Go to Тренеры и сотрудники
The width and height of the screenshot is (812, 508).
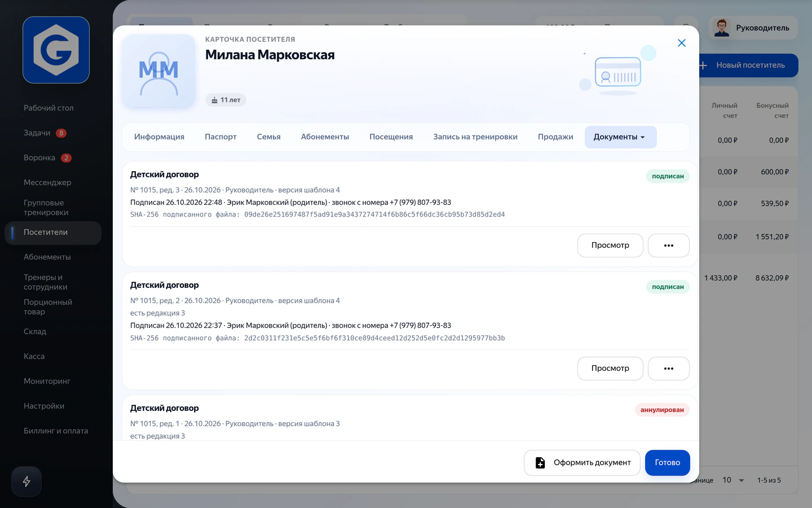(46, 282)
